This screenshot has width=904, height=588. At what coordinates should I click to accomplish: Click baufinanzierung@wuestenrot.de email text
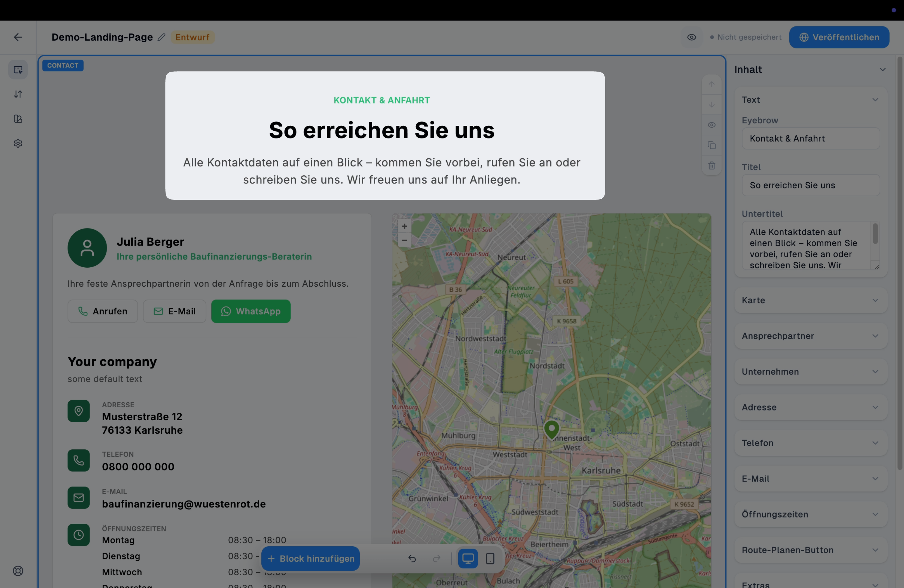coord(184,504)
